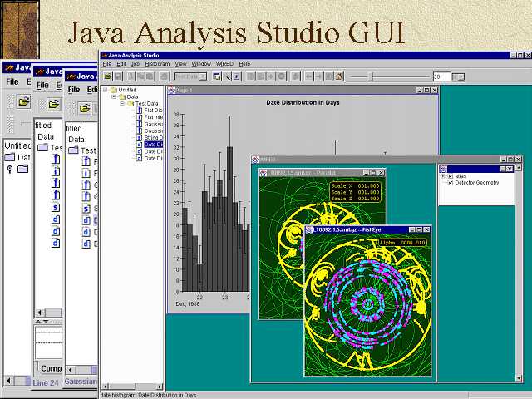Select the String Data tree item icon
This screenshot has width=532, height=399.
click(x=140, y=137)
